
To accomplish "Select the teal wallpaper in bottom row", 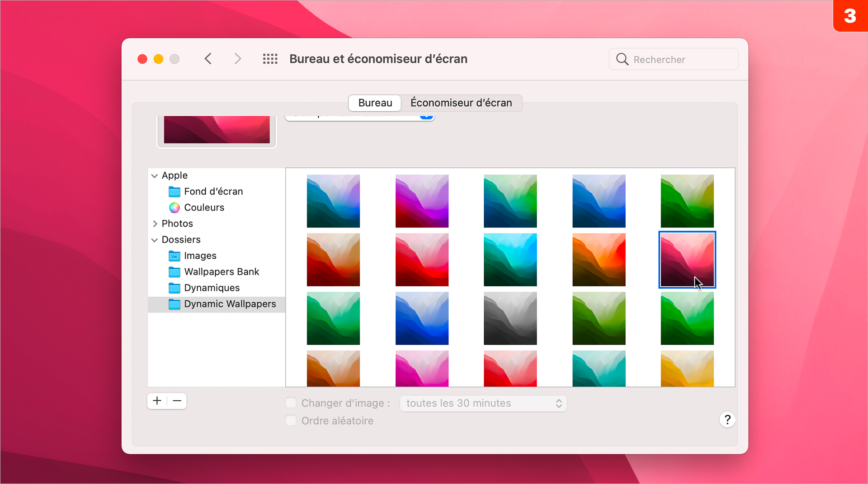I will [x=599, y=369].
